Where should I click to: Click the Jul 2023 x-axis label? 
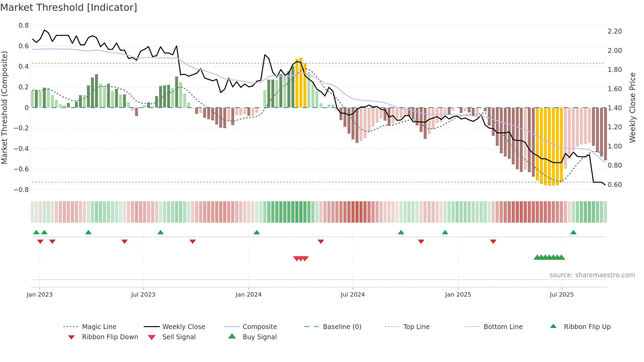click(143, 294)
